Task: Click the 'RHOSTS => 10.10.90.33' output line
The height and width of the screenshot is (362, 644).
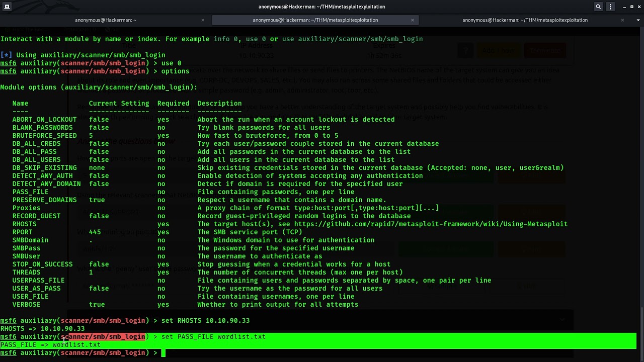Action: coord(42,329)
